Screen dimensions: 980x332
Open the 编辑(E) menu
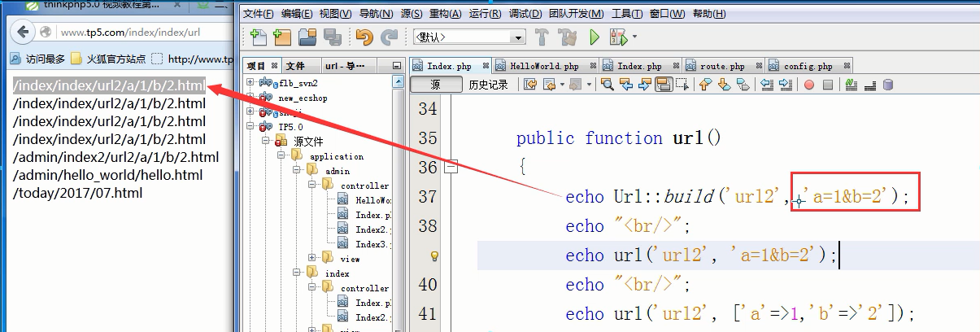(297, 14)
